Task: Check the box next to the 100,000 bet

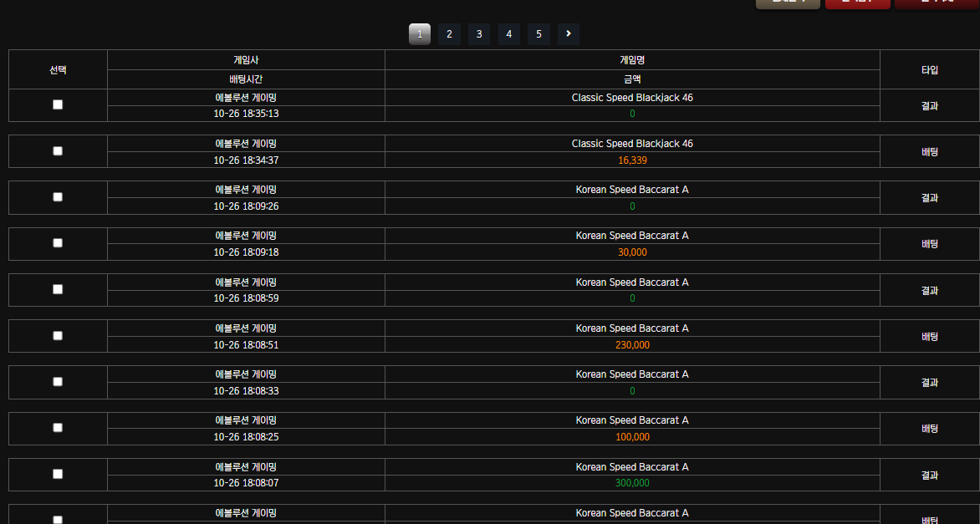Action: point(58,428)
